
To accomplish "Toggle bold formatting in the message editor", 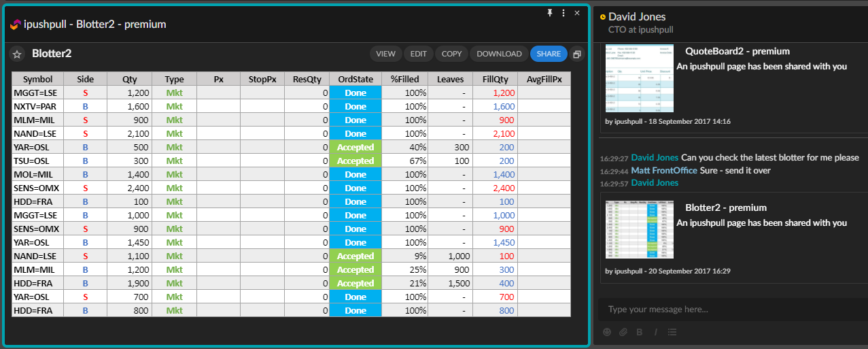I will (x=639, y=332).
